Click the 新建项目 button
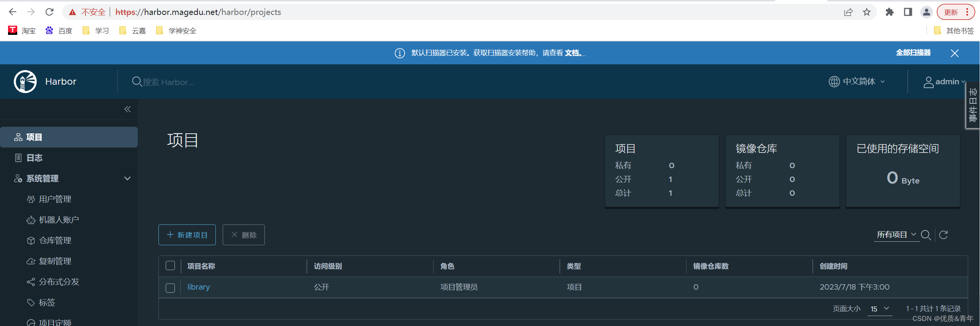Image resolution: width=980 pixels, height=326 pixels. click(187, 235)
